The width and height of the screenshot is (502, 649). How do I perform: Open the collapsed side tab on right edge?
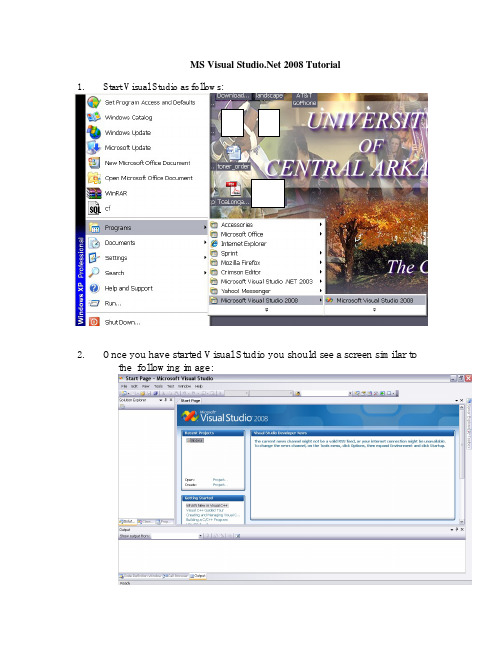469,426
